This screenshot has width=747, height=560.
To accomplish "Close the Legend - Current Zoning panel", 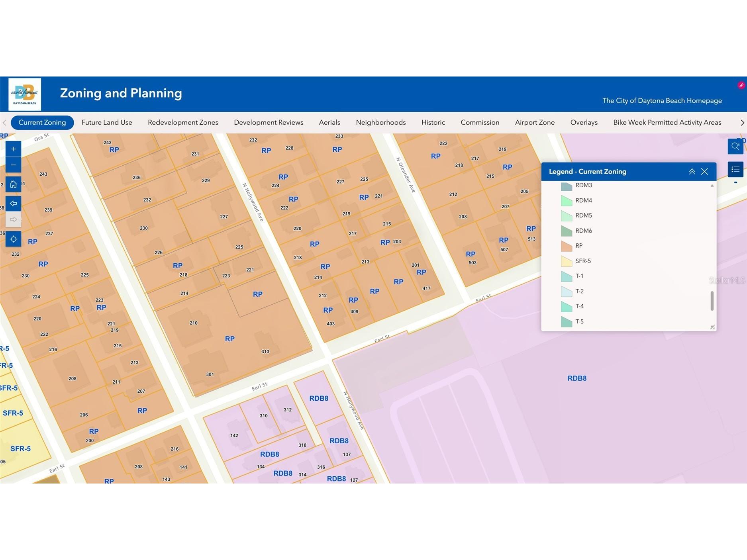I will pos(704,172).
